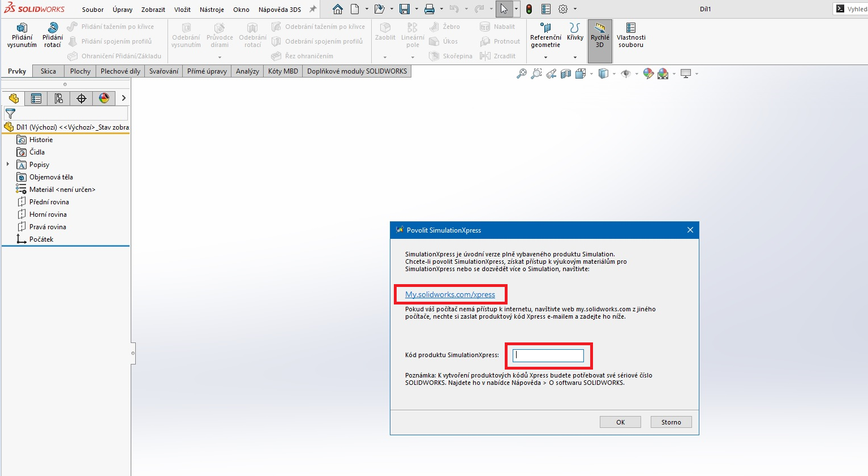This screenshot has width=868, height=476.
Task: Open the Zobrazit menu
Action: (x=153, y=10)
